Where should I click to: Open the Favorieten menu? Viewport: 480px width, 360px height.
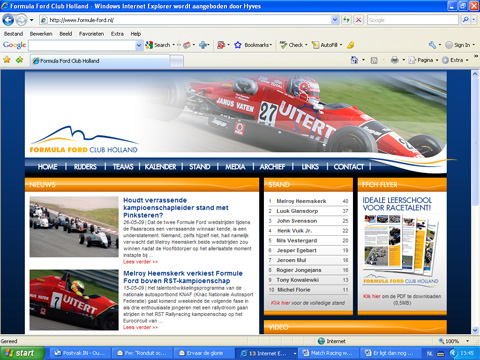[91, 34]
